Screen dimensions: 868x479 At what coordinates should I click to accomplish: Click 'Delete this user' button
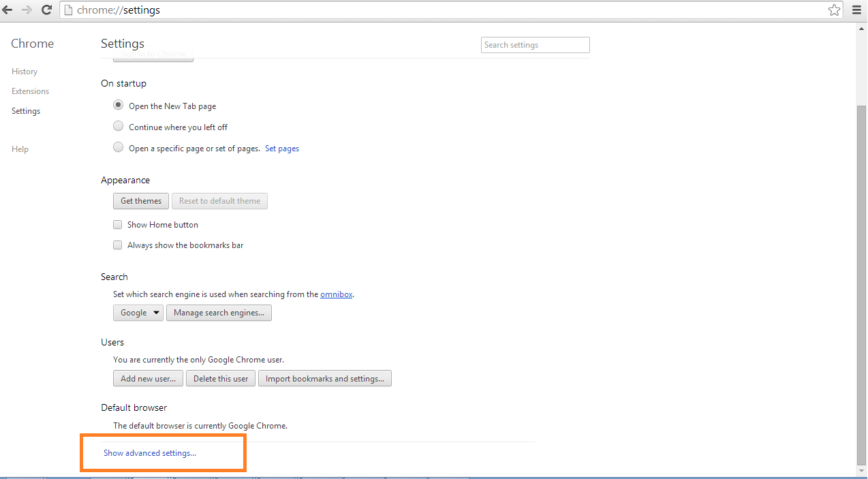click(221, 378)
